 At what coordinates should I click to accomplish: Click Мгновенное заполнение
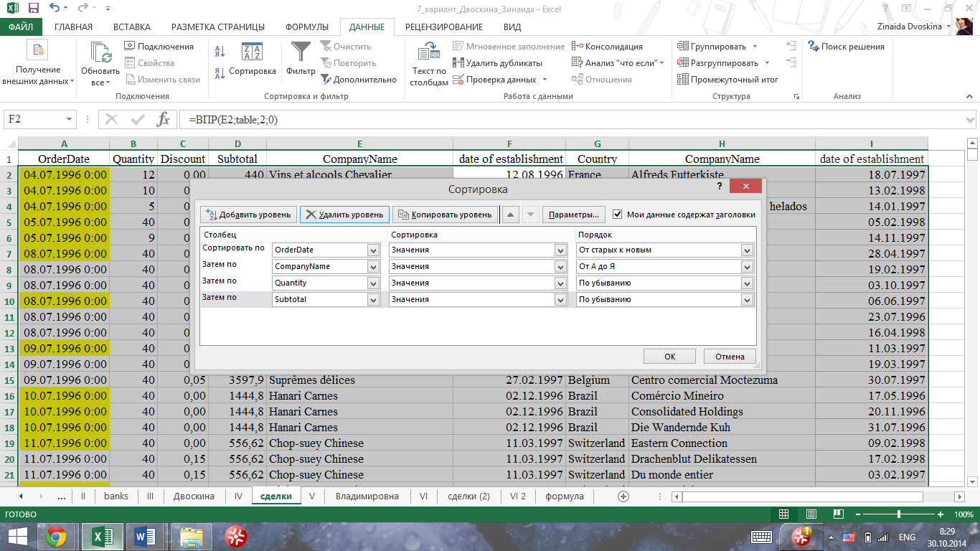tap(509, 47)
